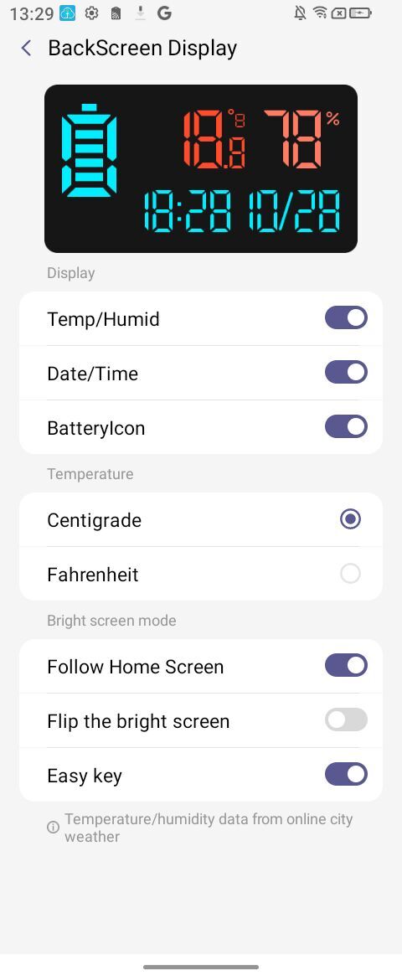
Task: Choose Fahrenheit temperature unit
Action: click(x=350, y=574)
